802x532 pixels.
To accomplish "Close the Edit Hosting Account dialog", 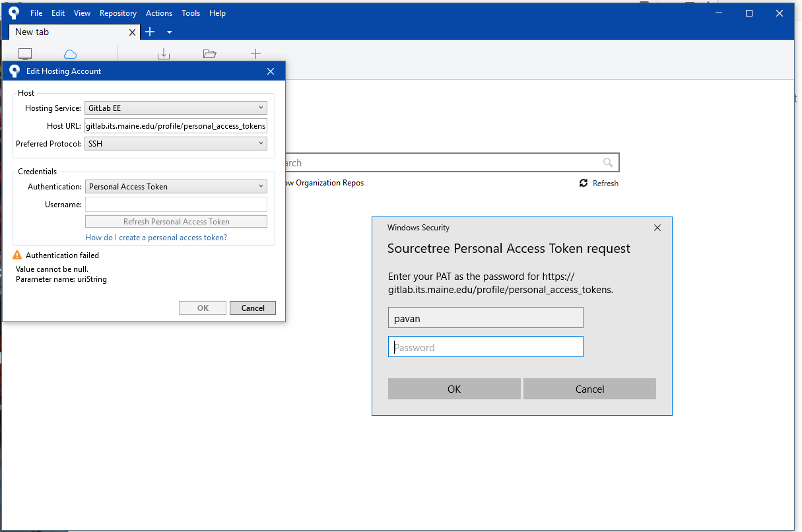I will 271,71.
